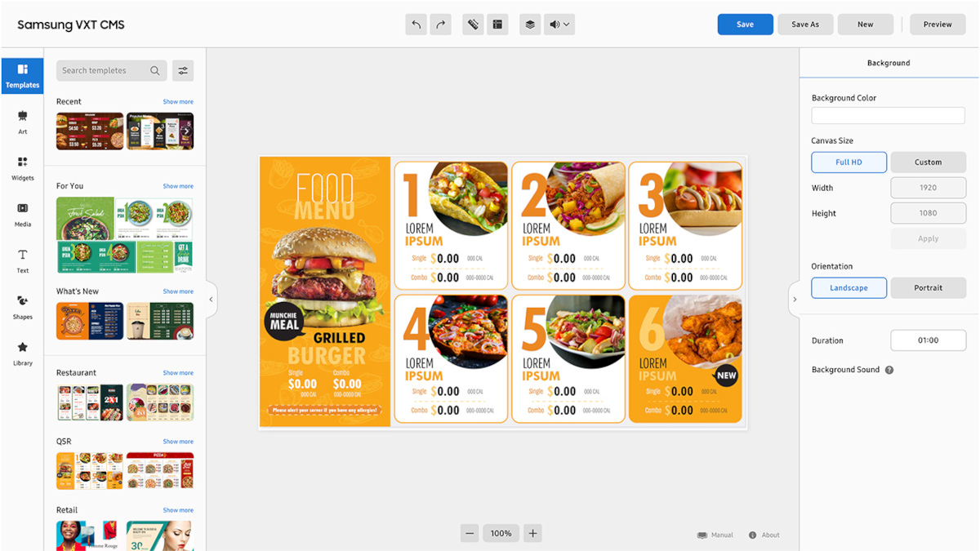Viewport: 980px width, 551px height.
Task: Select Full HD canvas size
Action: pos(849,162)
